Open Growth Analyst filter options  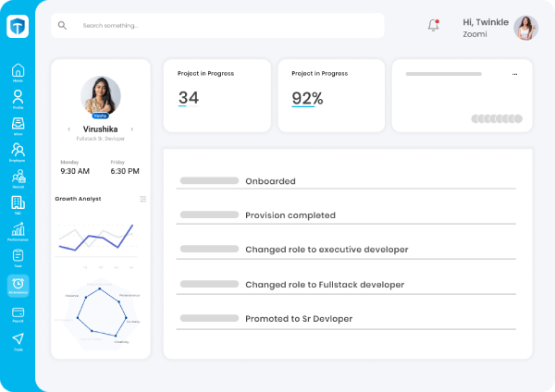tap(142, 199)
